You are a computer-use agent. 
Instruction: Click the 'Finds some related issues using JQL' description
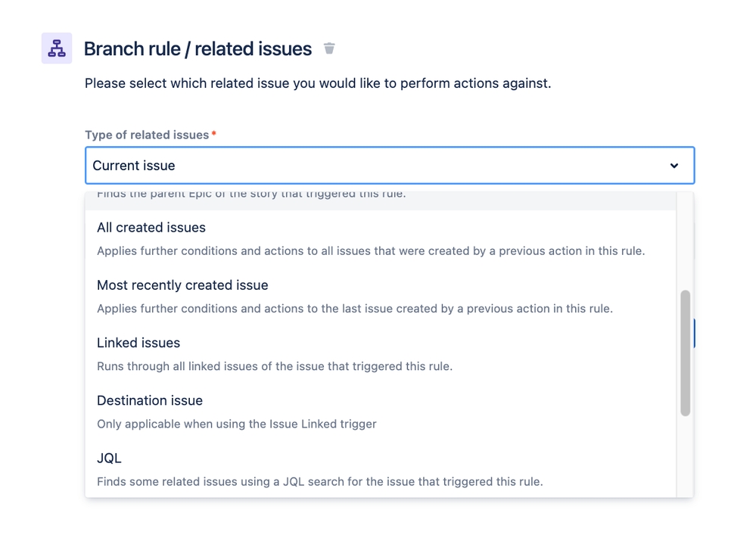(x=319, y=481)
